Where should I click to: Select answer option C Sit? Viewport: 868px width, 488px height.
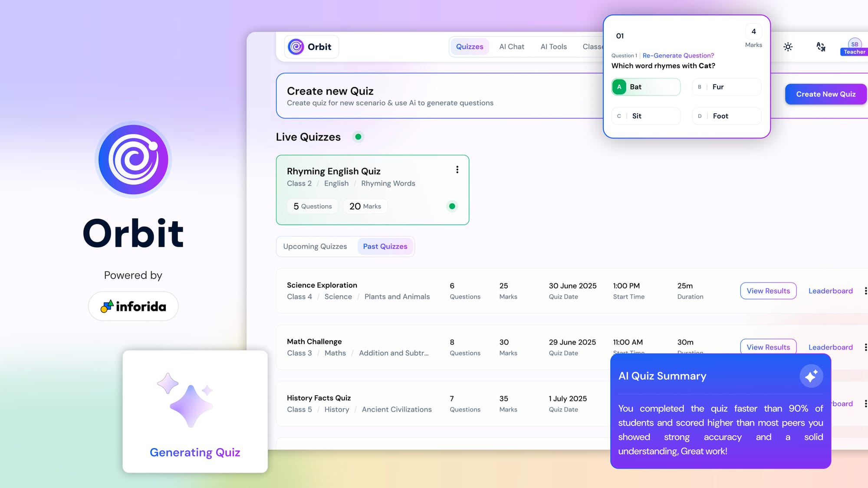pyautogui.click(x=645, y=116)
